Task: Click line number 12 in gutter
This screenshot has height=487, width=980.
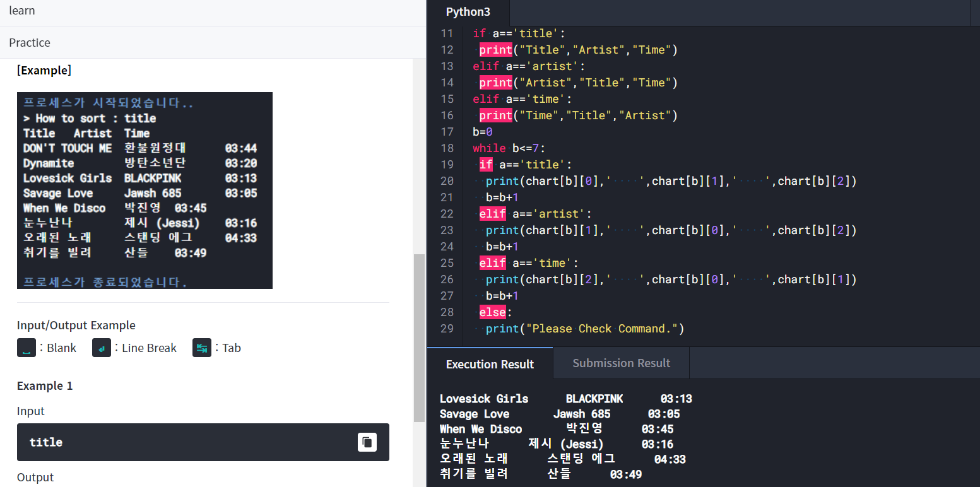Action: coord(447,50)
